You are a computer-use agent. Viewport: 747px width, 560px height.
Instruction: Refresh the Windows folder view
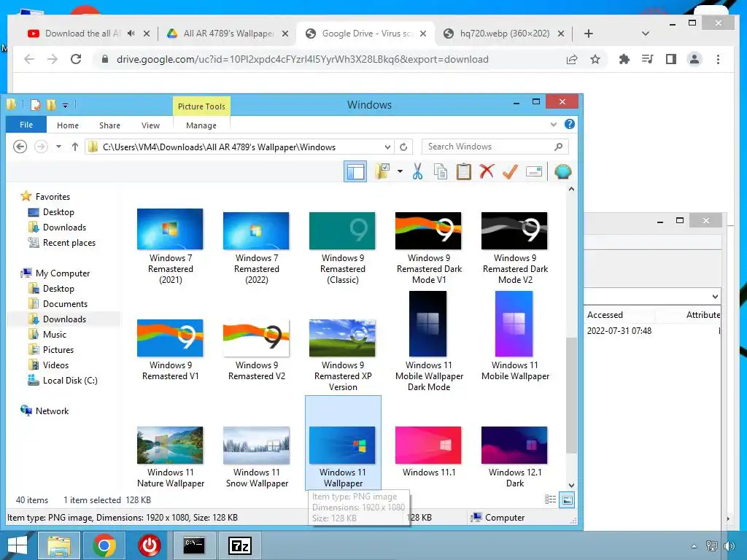pyautogui.click(x=403, y=147)
